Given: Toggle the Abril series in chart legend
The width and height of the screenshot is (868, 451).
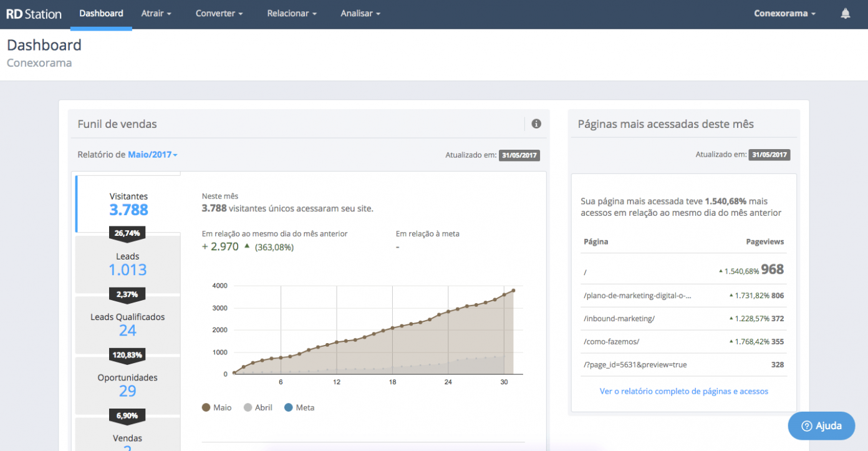Looking at the screenshot, I should [x=258, y=407].
